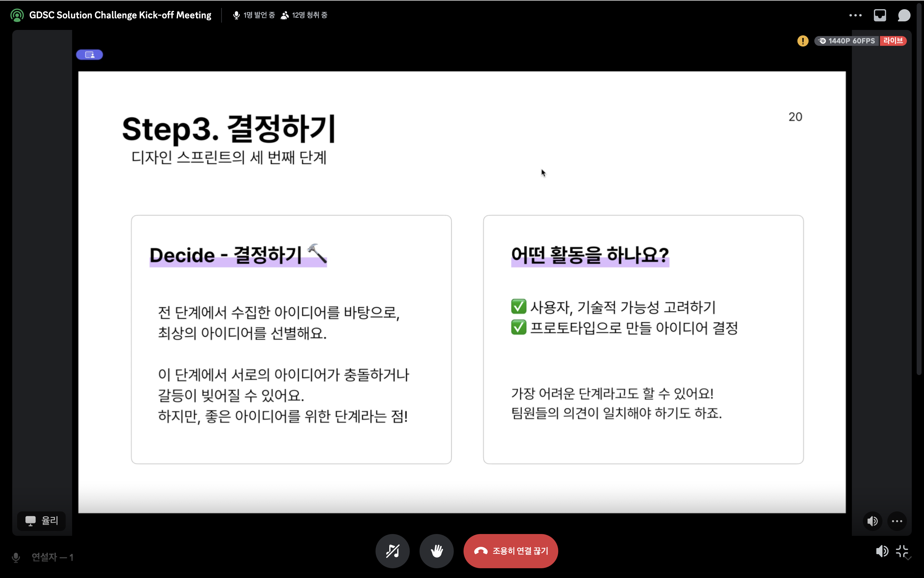The height and width of the screenshot is (578, 924).
Task: Click the Decide - 결정하기 card heading
Action: click(x=238, y=255)
